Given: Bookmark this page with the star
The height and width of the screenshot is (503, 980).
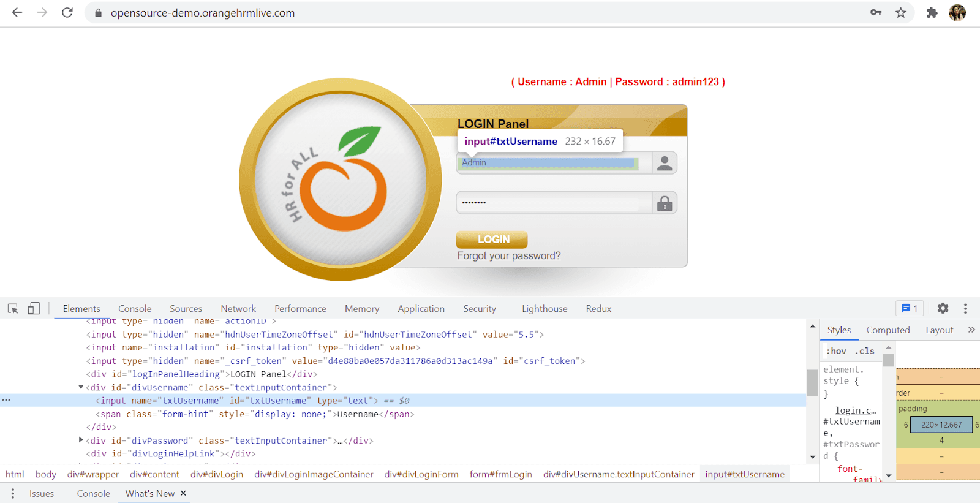Looking at the screenshot, I should 901,13.
